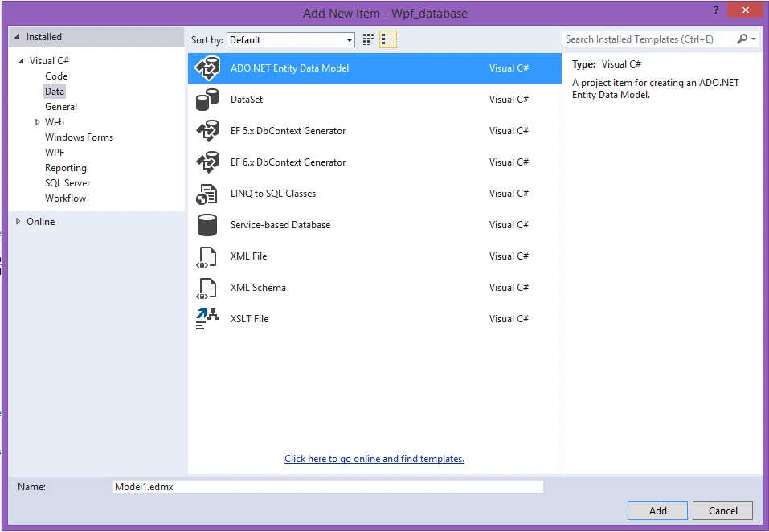Screen dimensions: 769x532
Task: Select the Windows Forms category
Action: [x=79, y=137]
